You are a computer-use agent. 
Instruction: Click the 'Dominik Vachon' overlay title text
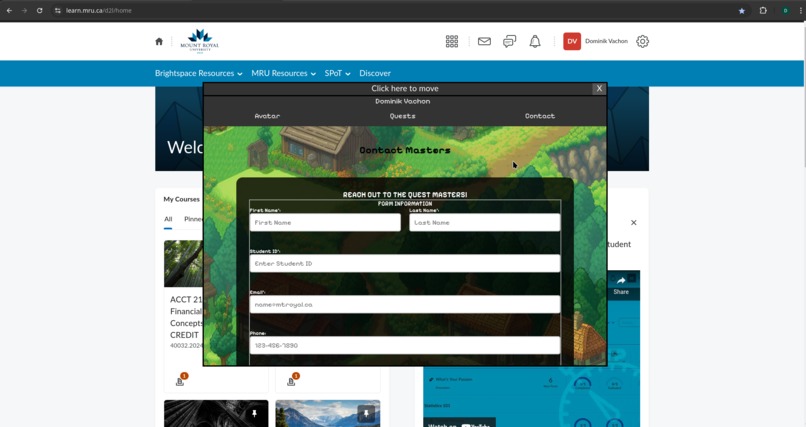point(402,101)
